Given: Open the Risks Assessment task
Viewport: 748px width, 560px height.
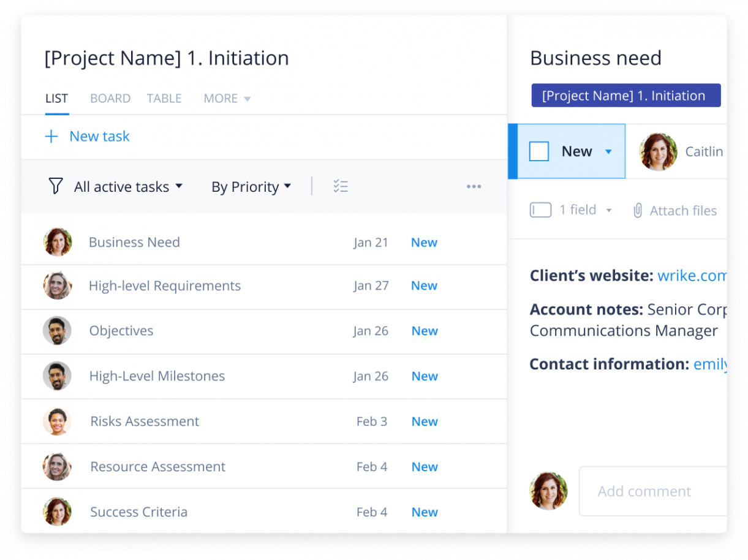Looking at the screenshot, I should 145,422.
